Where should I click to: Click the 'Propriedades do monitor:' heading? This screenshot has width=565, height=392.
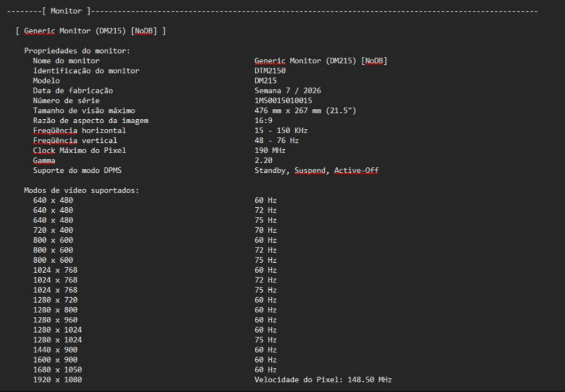pyautogui.click(x=77, y=51)
